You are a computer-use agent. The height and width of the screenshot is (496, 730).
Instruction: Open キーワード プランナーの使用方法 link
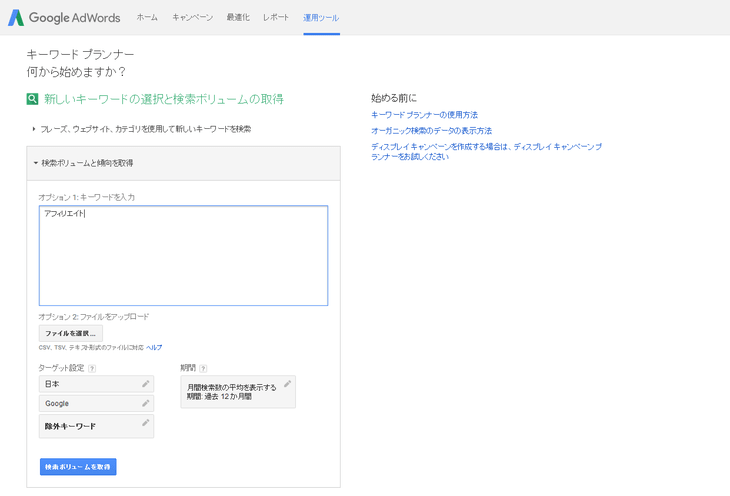tap(425, 115)
